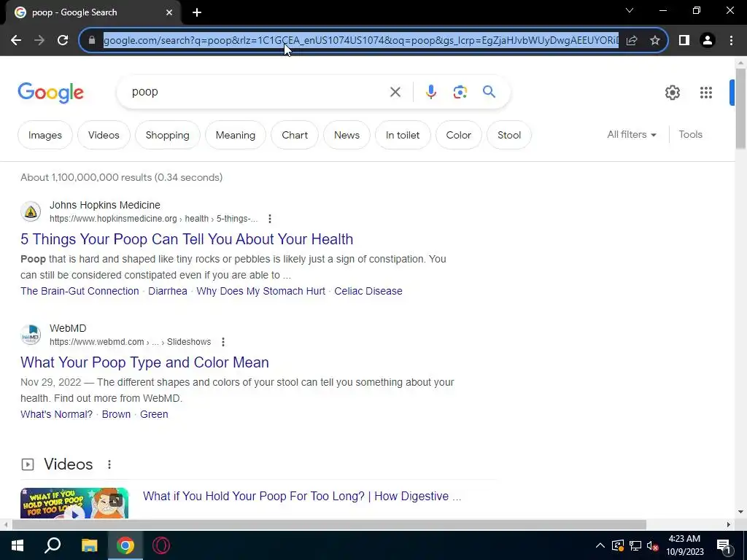Search by image with the Lens icon
This screenshot has width=747, height=560.
point(460,92)
